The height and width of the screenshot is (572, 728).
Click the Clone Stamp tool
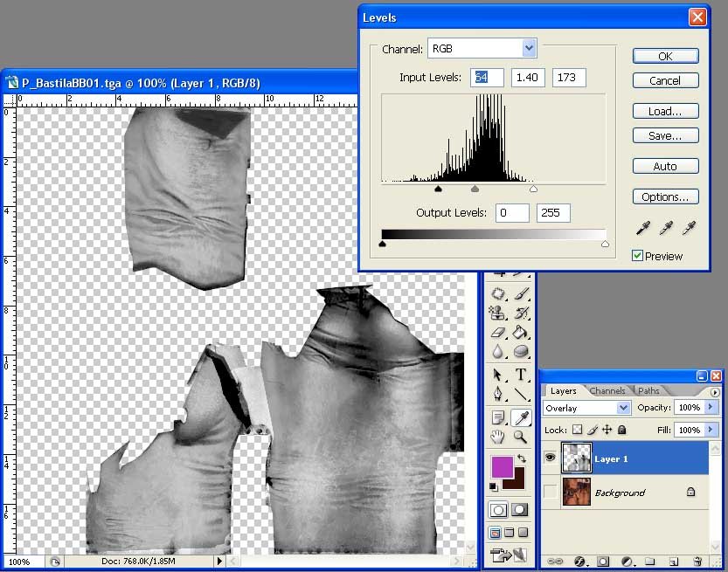click(x=498, y=313)
